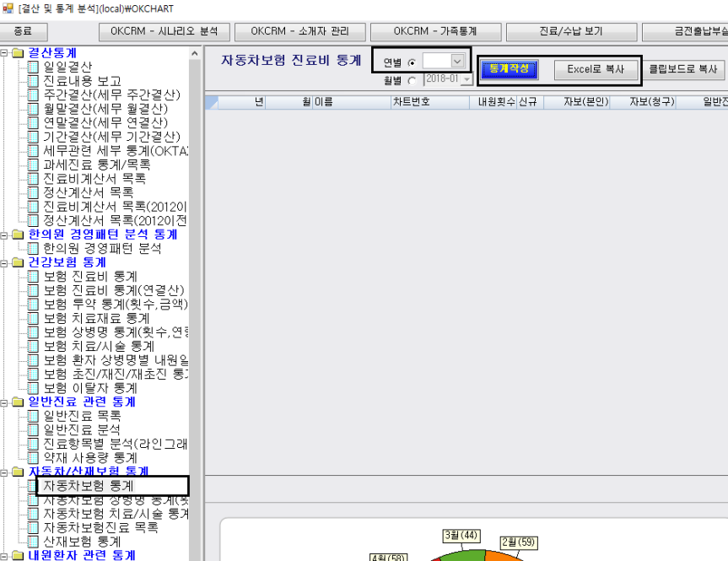The image size is (728, 561).
Task: Click the folder icon of 결산통계
Action: [x=18, y=53]
